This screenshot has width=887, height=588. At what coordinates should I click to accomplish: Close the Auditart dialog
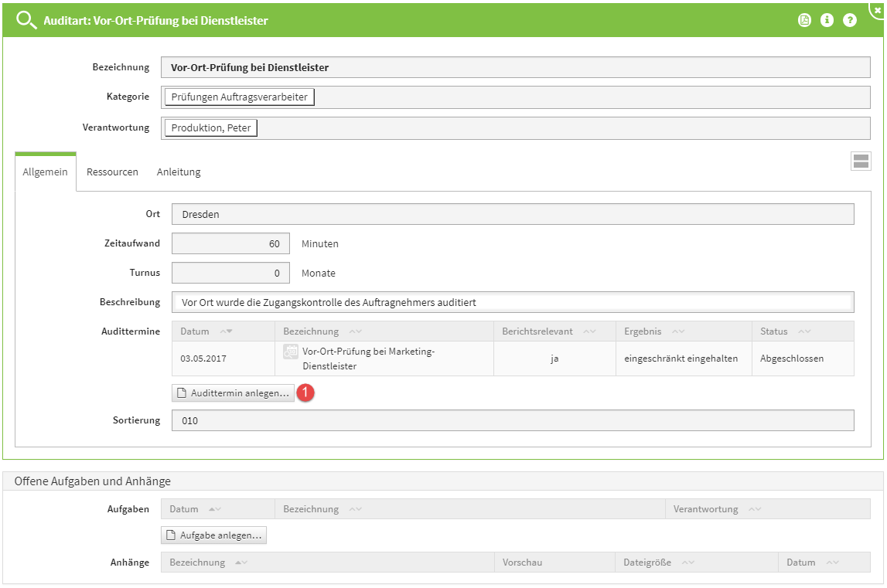click(878, 9)
